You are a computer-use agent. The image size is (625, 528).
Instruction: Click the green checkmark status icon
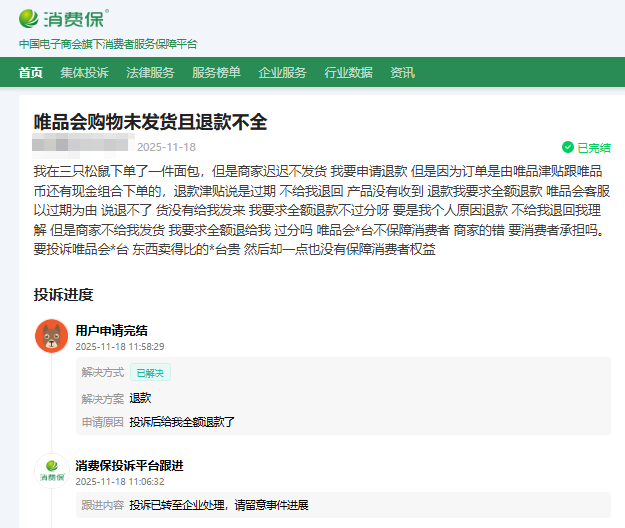pos(568,146)
